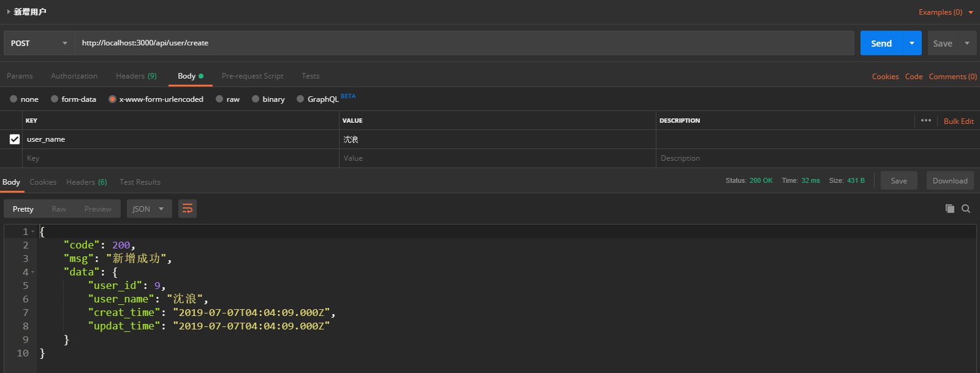980x373 pixels.
Task: Select the form-data body type
Action: point(55,99)
